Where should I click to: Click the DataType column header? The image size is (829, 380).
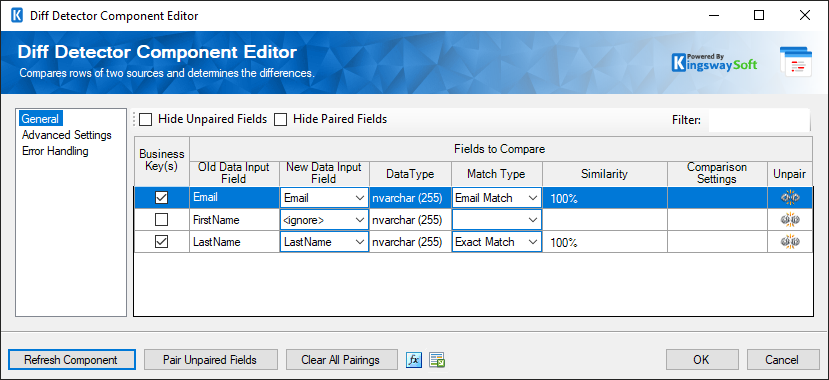coord(410,174)
